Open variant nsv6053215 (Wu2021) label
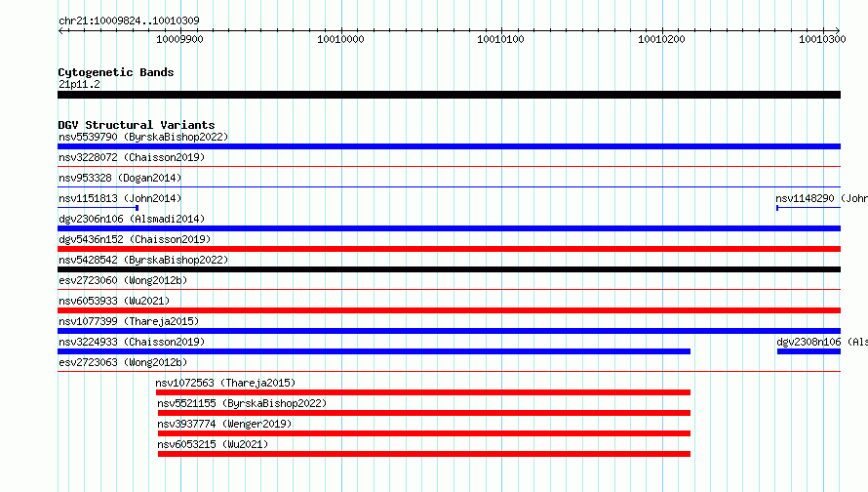 coord(213,444)
